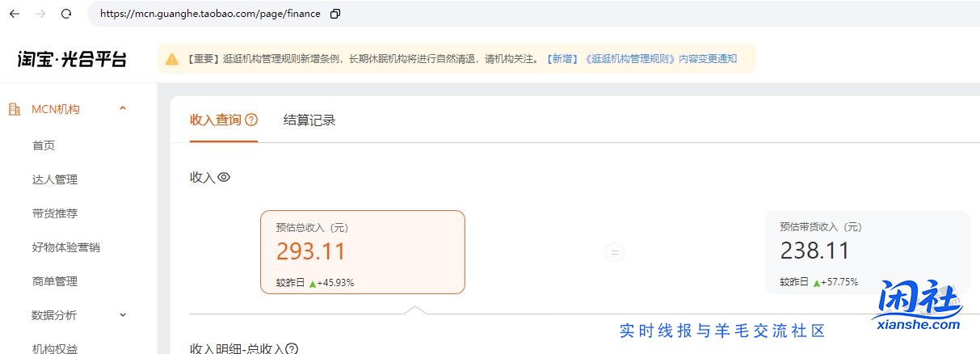The image size is (980, 354).
Task: Click the 【重要】 notice text
Action: pyautogui.click(x=204, y=59)
